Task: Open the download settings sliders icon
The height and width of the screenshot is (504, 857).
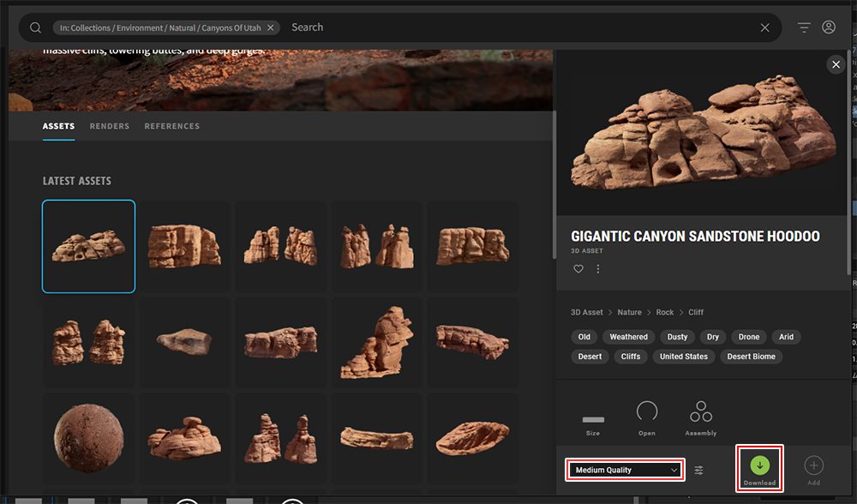Action: 699,471
